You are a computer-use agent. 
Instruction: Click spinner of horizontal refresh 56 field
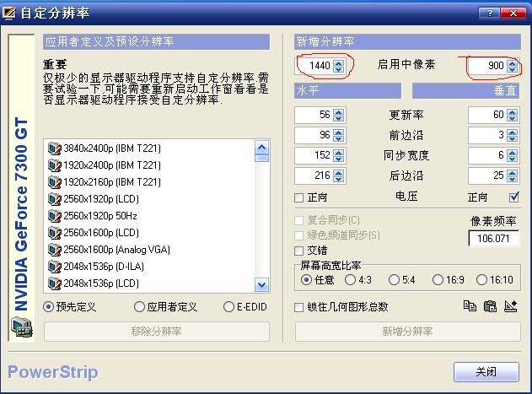[x=339, y=115]
